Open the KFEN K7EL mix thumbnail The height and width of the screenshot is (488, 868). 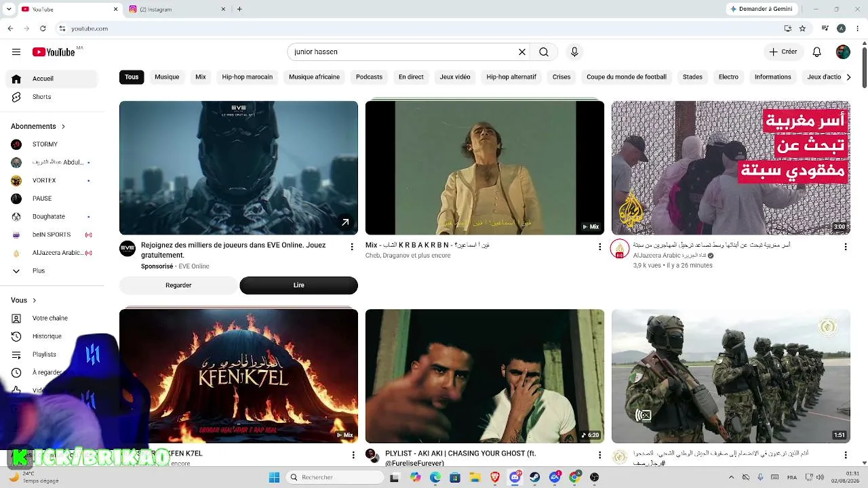(x=239, y=376)
